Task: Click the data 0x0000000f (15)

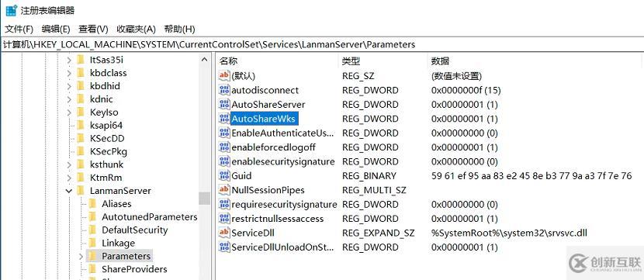Action: coord(466,90)
